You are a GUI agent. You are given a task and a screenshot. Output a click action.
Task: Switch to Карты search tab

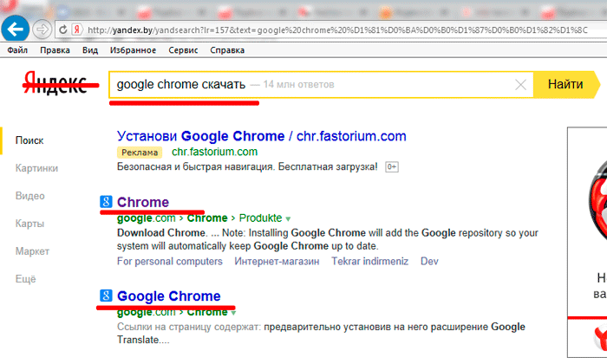click(x=29, y=224)
